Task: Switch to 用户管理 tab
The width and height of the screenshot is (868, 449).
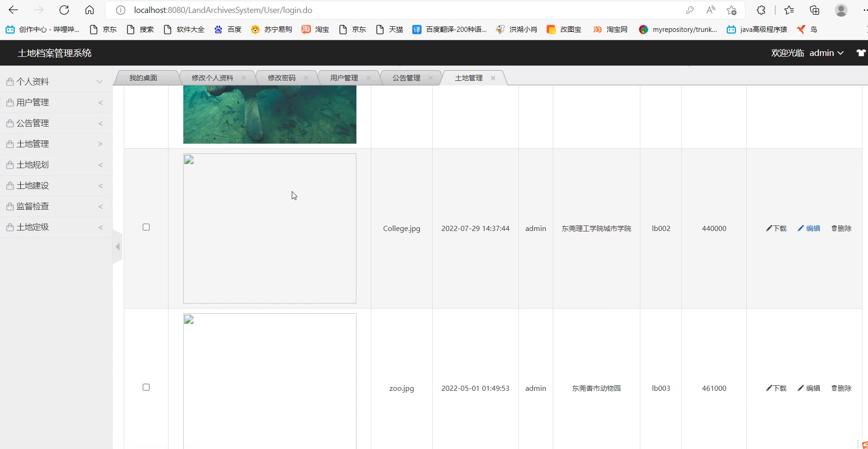Action: click(344, 78)
